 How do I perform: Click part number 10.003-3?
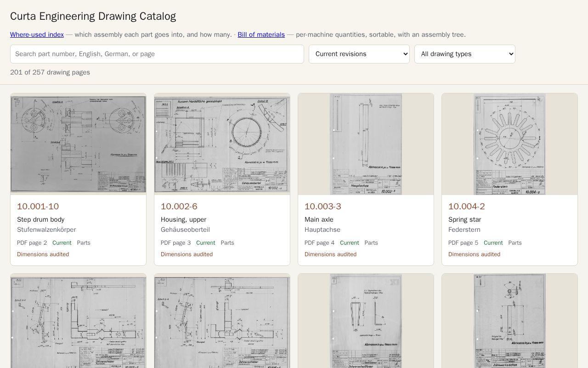click(322, 207)
